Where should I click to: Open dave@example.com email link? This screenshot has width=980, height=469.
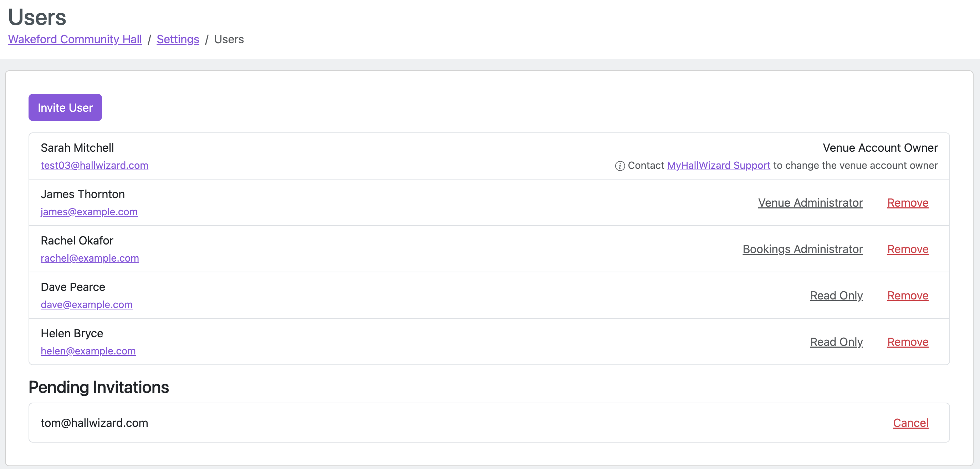pyautogui.click(x=86, y=304)
